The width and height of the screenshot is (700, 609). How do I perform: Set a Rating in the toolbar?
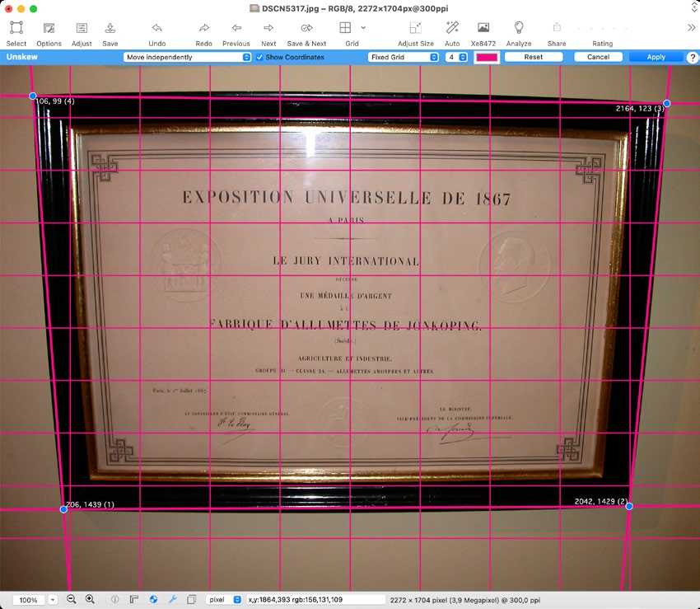[602, 34]
